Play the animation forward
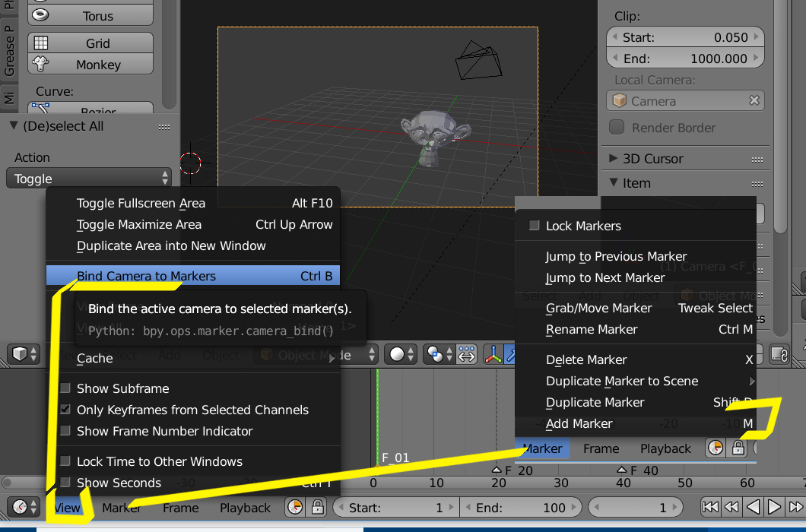The width and height of the screenshot is (806, 532). pos(775,507)
